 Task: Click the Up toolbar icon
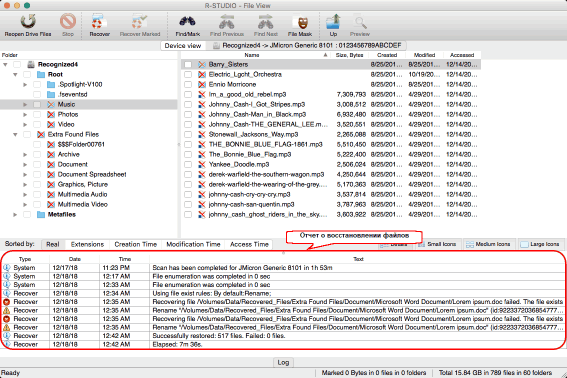(333, 22)
